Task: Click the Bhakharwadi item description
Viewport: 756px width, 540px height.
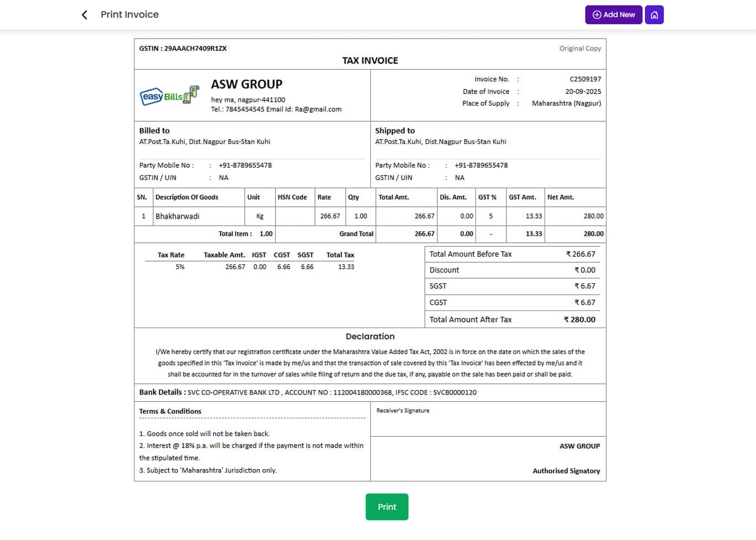Action: 177,216
